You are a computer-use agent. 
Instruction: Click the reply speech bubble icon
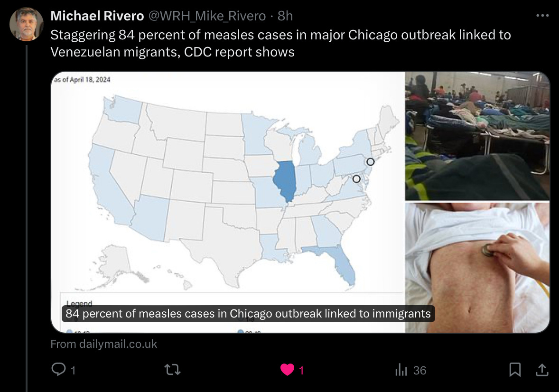(58, 370)
